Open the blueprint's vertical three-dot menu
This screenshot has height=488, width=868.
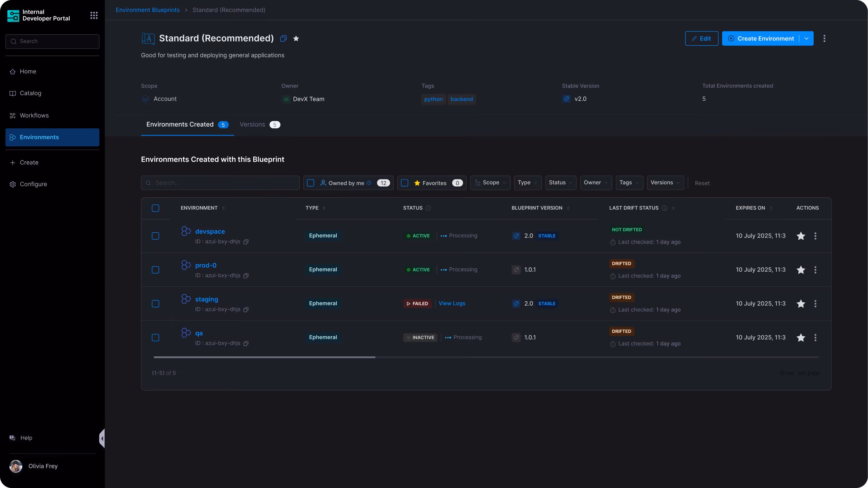(824, 39)
